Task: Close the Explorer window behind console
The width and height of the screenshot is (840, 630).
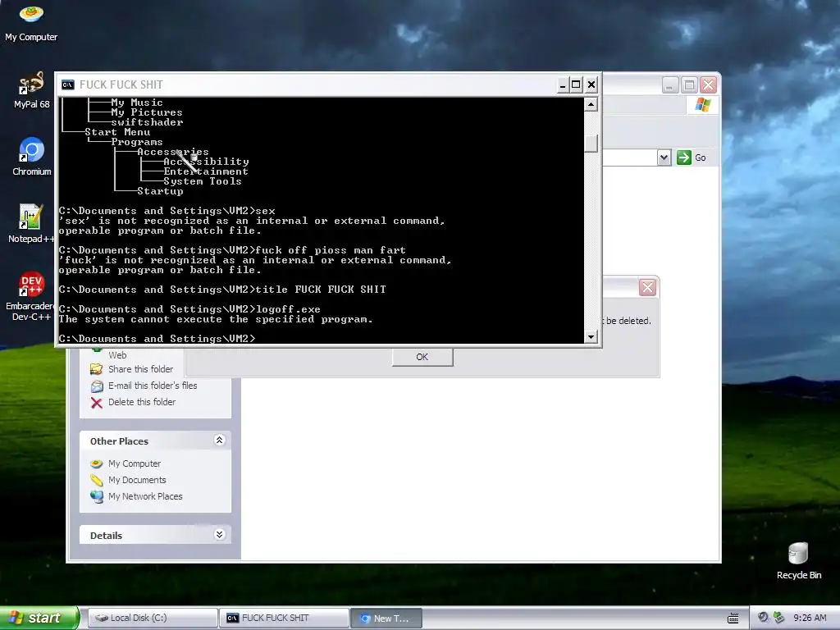Action: tap(708, 85)
